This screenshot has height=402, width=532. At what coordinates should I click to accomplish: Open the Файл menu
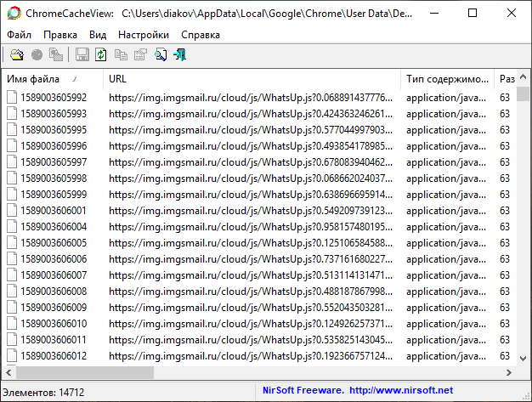coord(19,35)
